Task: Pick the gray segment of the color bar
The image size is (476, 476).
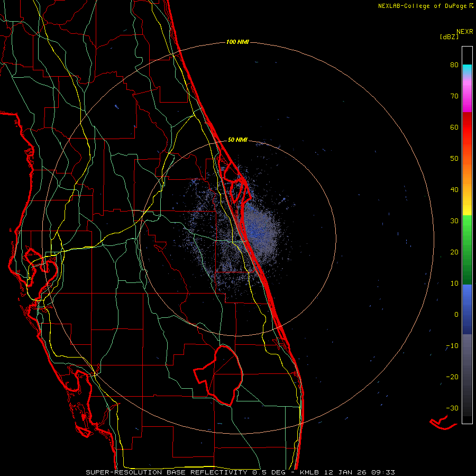Action: click(x=467, y=375)
